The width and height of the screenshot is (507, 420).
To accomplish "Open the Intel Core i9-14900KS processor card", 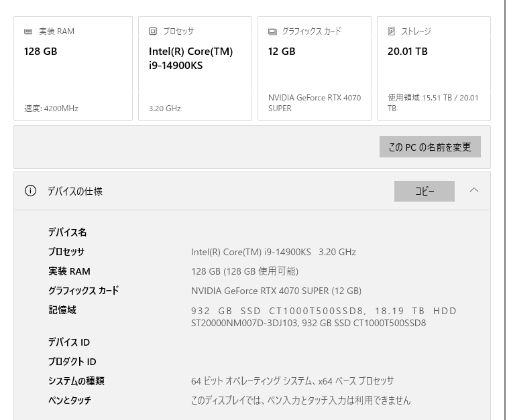I will 195,68.
